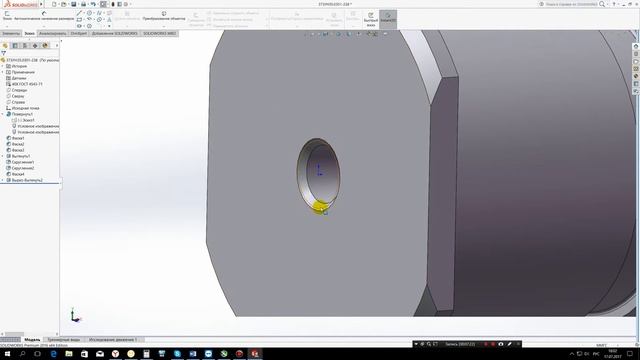This screenshot has width=640, height=360.
Task: Select the Датчики item in feature tree
Action: tap(16, 78)
